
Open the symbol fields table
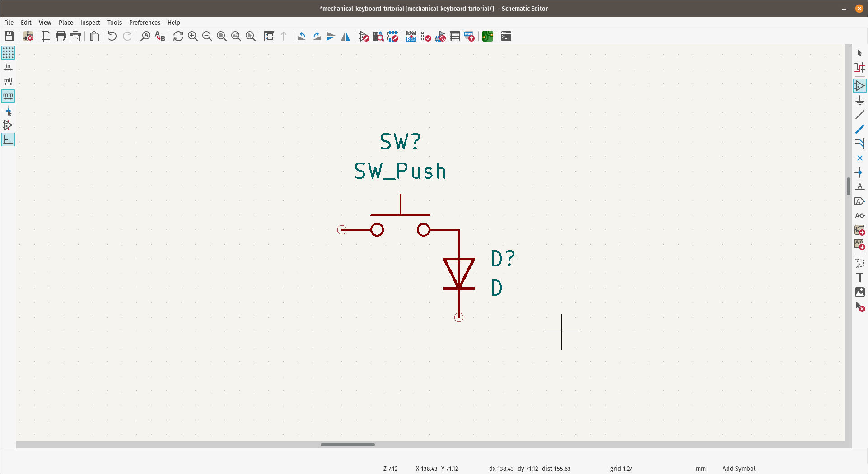click(455, 36)
